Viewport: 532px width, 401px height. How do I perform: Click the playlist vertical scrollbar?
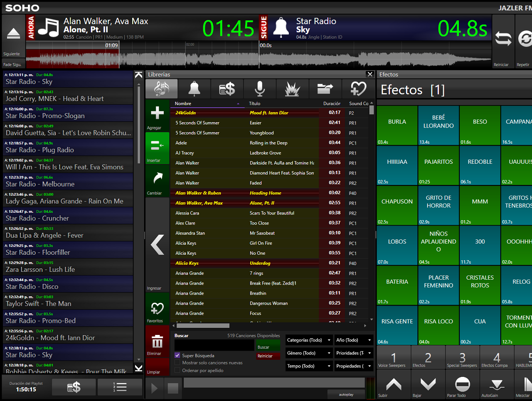click(x=139, y=125)
